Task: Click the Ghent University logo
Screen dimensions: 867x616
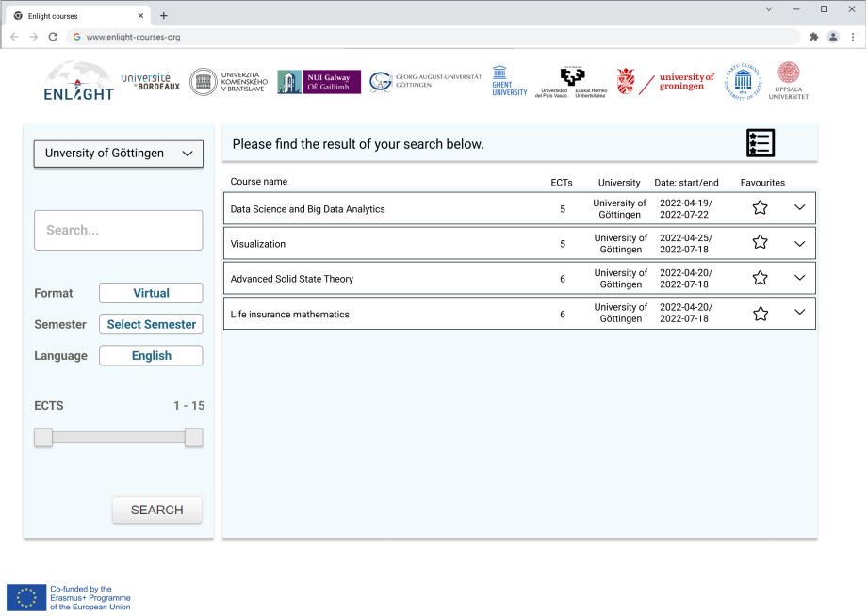Action: point(509,82)
